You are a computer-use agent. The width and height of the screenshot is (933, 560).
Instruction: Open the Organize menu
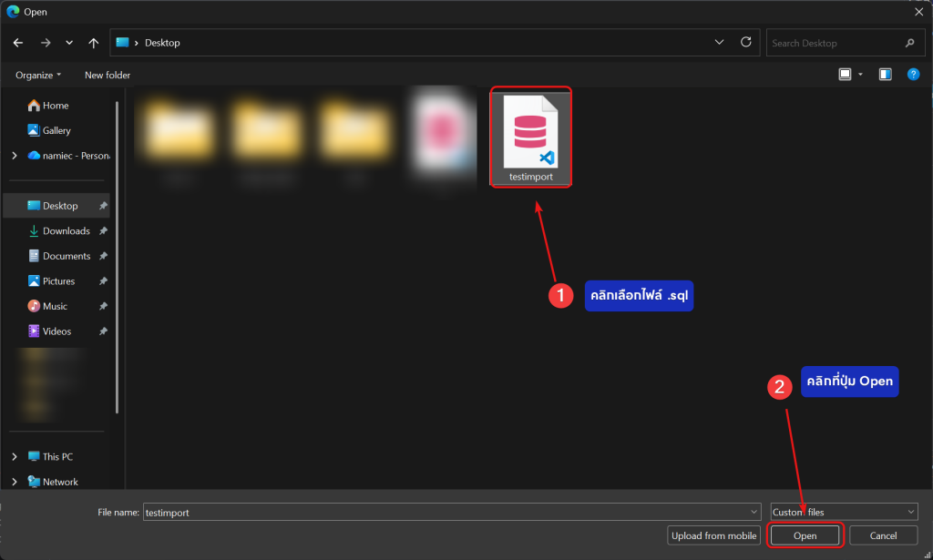click(x=38, y=75)
